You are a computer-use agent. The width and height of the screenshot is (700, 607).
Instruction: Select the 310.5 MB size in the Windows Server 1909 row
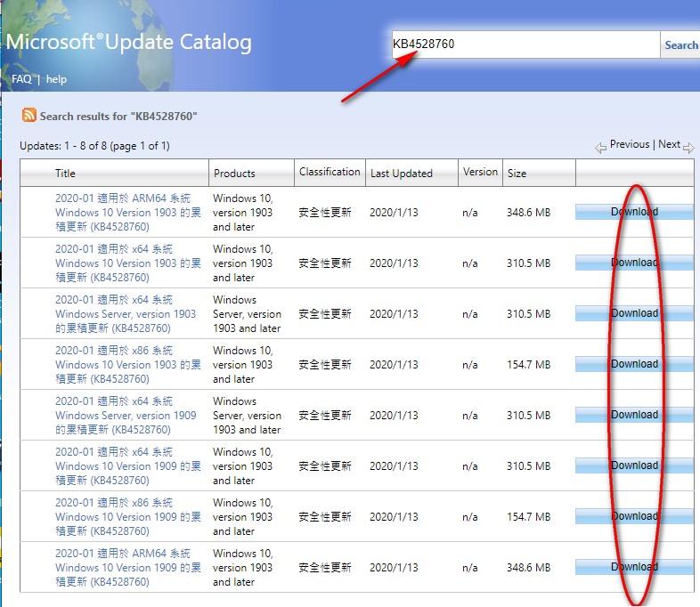point(529,416)
